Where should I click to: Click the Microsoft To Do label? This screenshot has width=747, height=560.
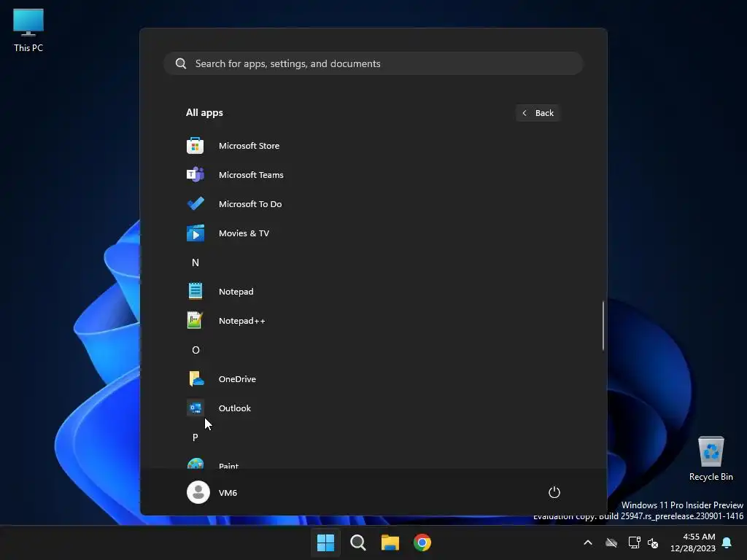click(x=250, y=204)
